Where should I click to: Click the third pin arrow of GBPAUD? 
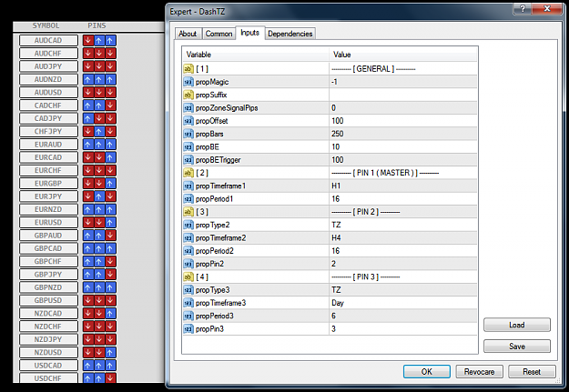click(x=111, y=236)
